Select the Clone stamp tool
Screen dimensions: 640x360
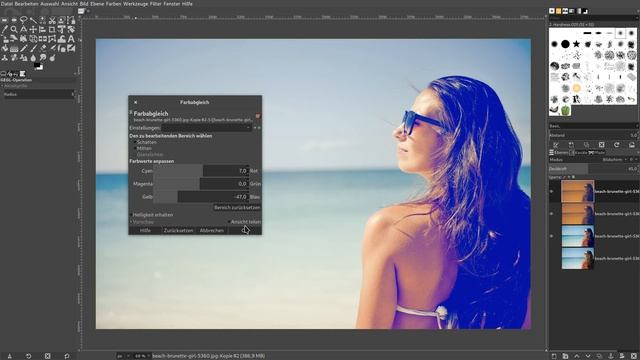pos(5,58)
